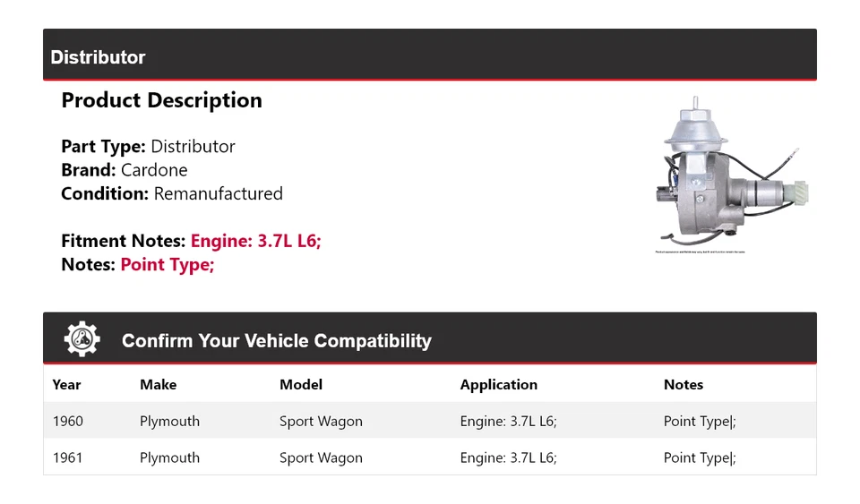Select the 1960 year cell
Viewport: 860px width, 504px height.
pos(67,422)
